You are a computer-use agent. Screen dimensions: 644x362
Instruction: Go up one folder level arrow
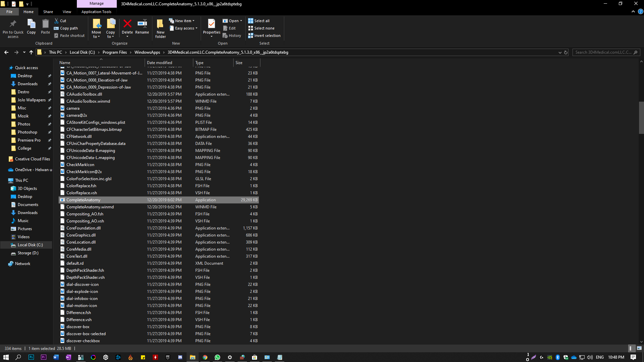(31, 52)
